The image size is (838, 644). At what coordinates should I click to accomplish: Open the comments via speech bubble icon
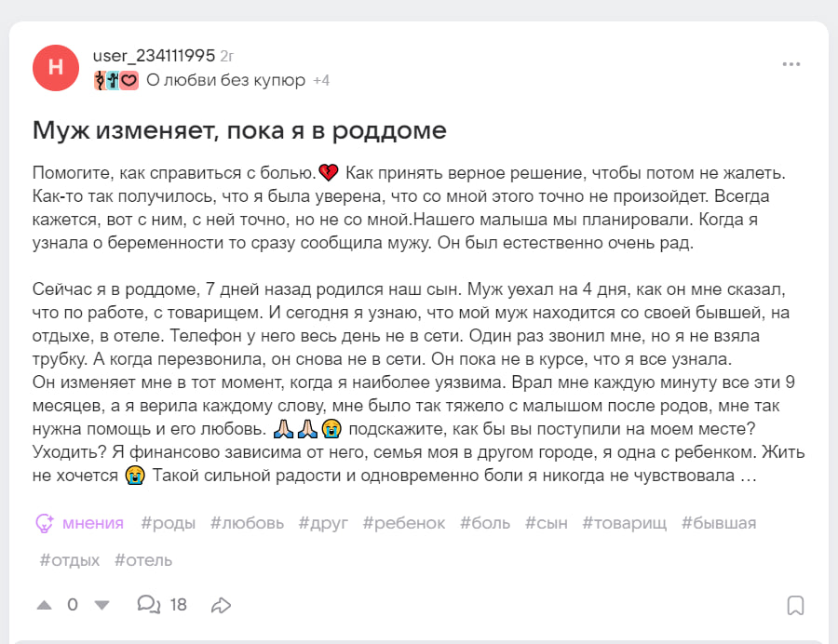point(148,605)
